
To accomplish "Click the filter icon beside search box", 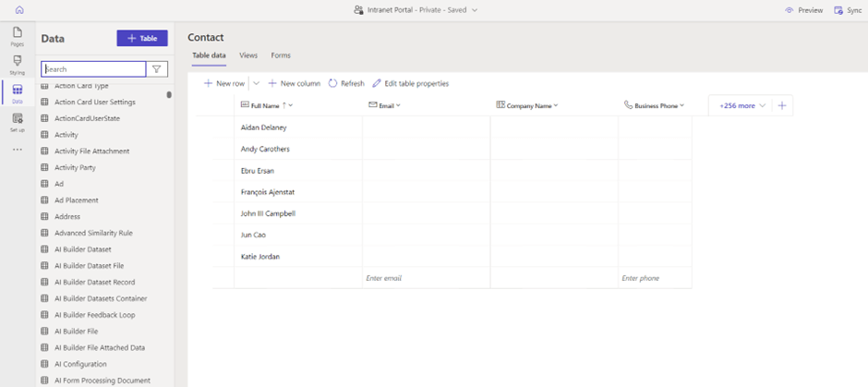I will 157,69.
